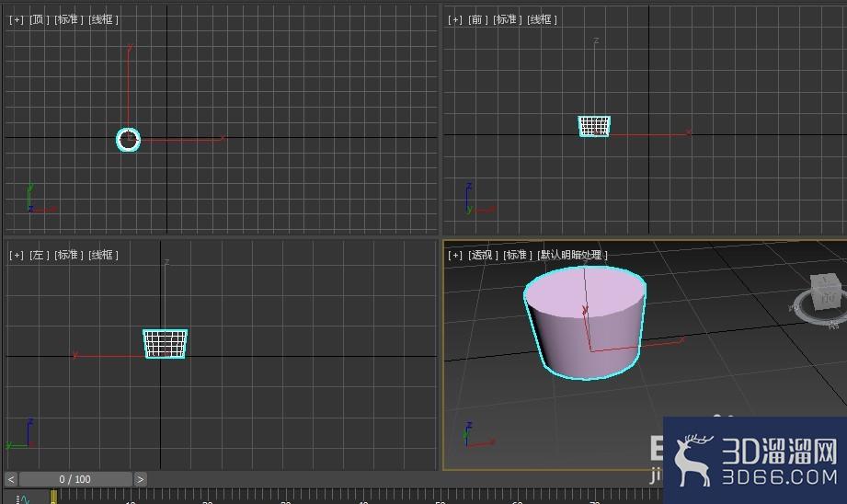Open the [+] menu in the 透视 viewport

tap(455, 255)
